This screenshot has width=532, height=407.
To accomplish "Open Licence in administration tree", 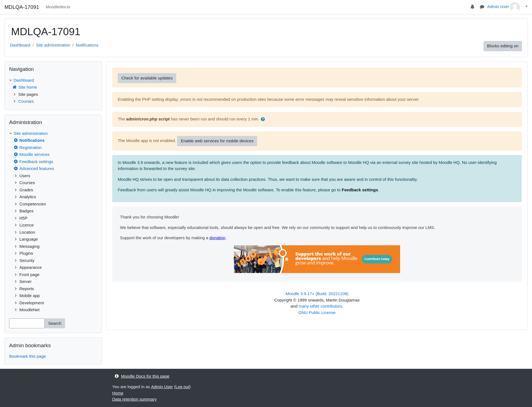I will pyautogui.click(x=27, y=225).
